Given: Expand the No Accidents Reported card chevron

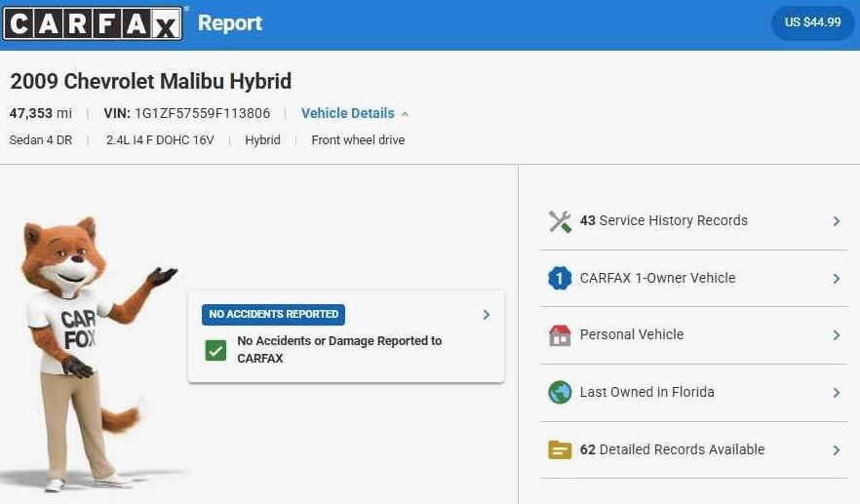Looking at the screenshot, I should [486, 314].
